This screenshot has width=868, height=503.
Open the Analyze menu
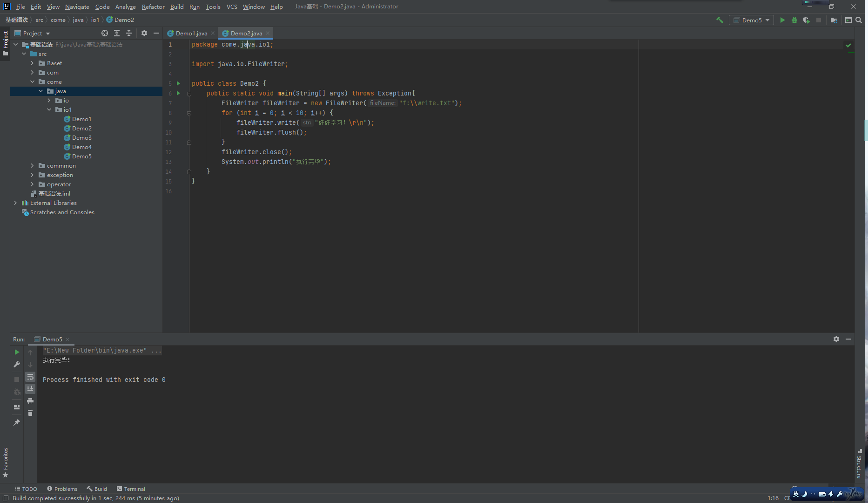pyautogui.click(x=125, y=7)
